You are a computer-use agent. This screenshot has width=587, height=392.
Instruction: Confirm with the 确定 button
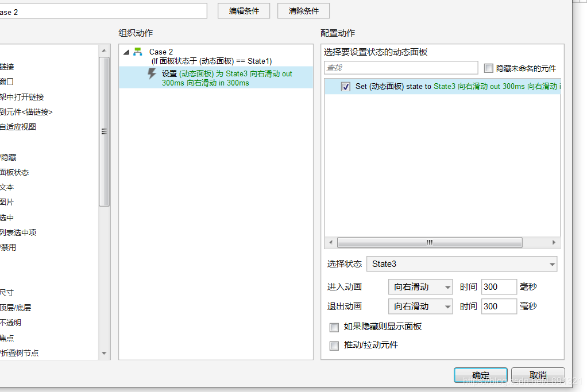(481, 375)
